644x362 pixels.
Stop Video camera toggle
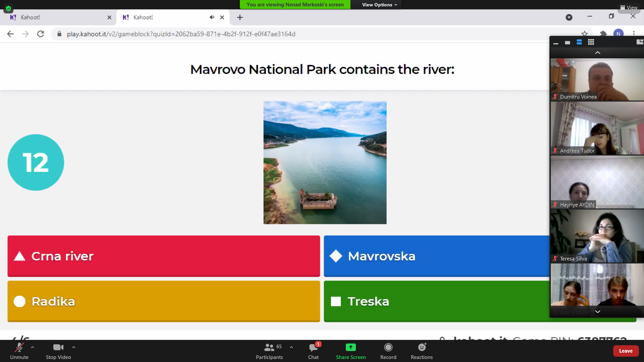coord(58,348)
